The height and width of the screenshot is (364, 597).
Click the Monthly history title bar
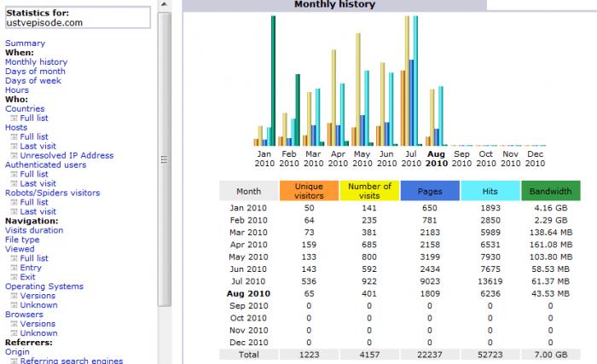(334, 4)
